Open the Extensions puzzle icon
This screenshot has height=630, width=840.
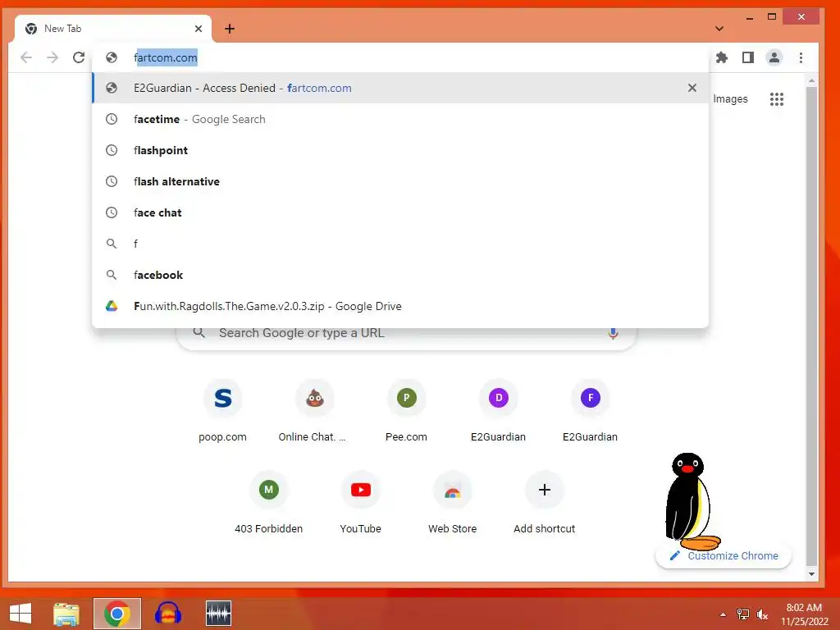click(722, 57)
